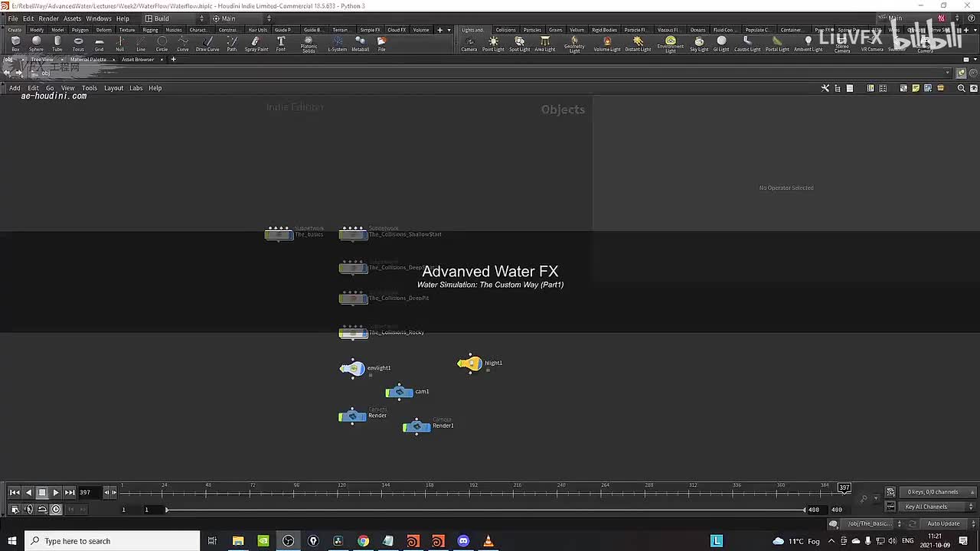Open the Render menu
Screen dimensions: 980x551
click(48, 18)
